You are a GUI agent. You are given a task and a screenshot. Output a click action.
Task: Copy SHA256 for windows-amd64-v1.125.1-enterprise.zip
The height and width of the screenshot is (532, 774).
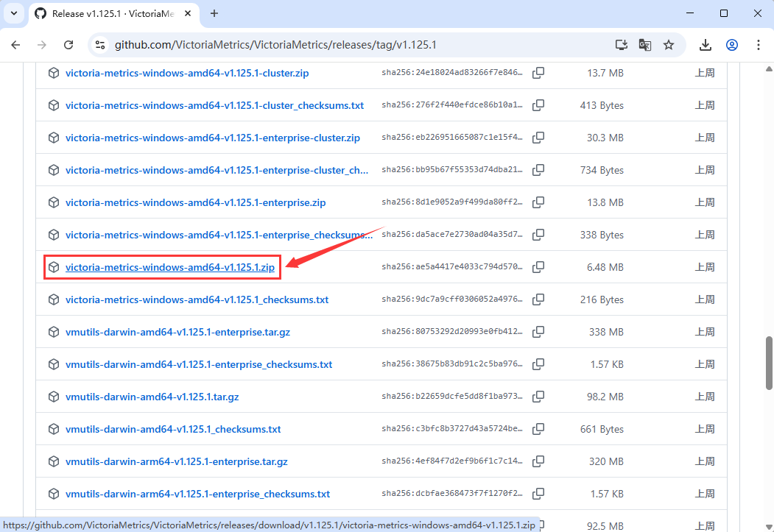pos(538,202)
